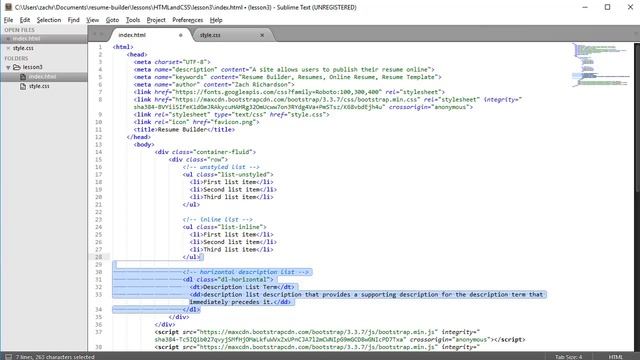Click the OPEN FILES sidebar heading
640x360 pixels.
19,30
